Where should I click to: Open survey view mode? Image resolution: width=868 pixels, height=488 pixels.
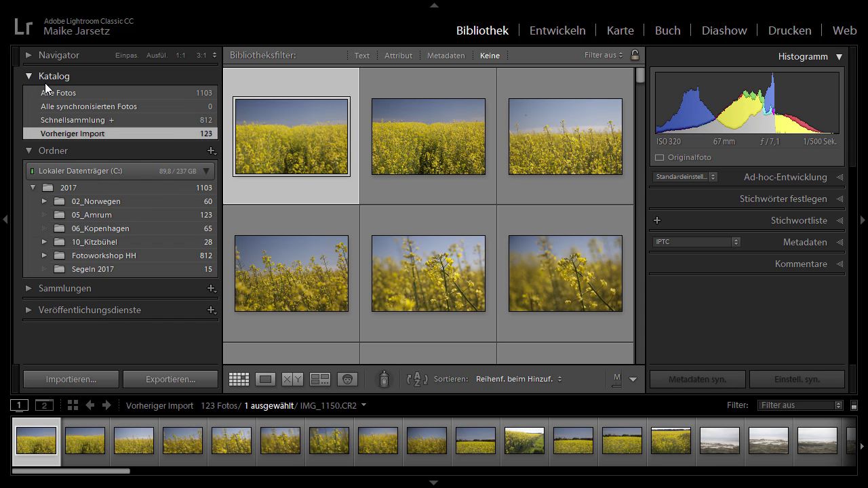pyautogui.click(x=320, y=380)
